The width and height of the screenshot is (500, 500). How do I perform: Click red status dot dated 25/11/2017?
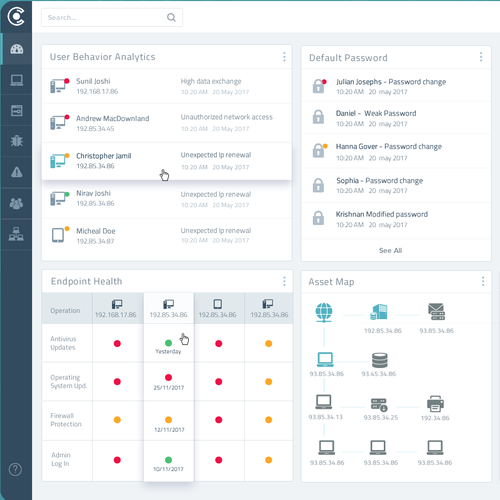(x=168, y=377)
